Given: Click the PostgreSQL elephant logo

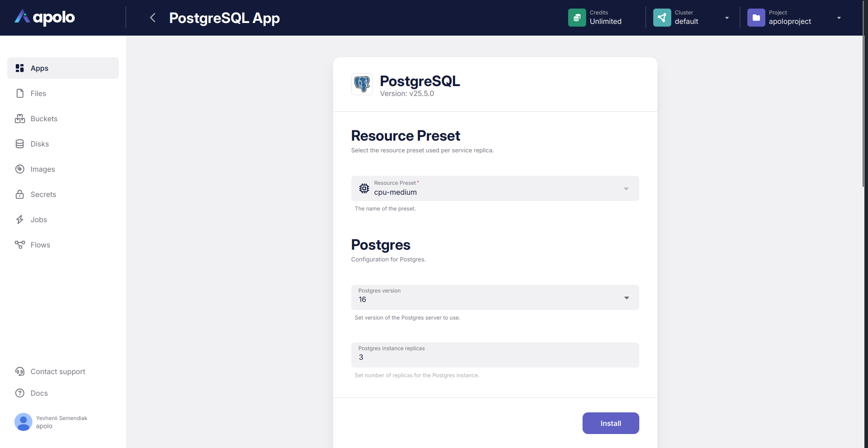Looking at the screenshot, I should [362, 84].
